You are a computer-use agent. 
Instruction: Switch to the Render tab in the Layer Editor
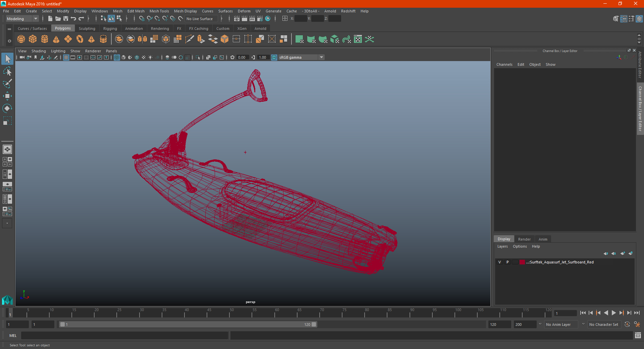524,239
